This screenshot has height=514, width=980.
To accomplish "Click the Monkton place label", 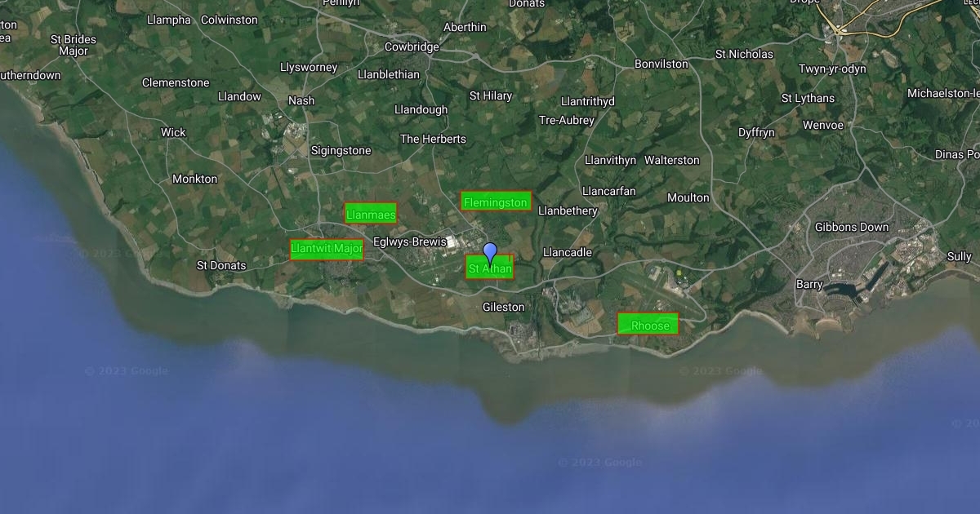I will point(194,179).
